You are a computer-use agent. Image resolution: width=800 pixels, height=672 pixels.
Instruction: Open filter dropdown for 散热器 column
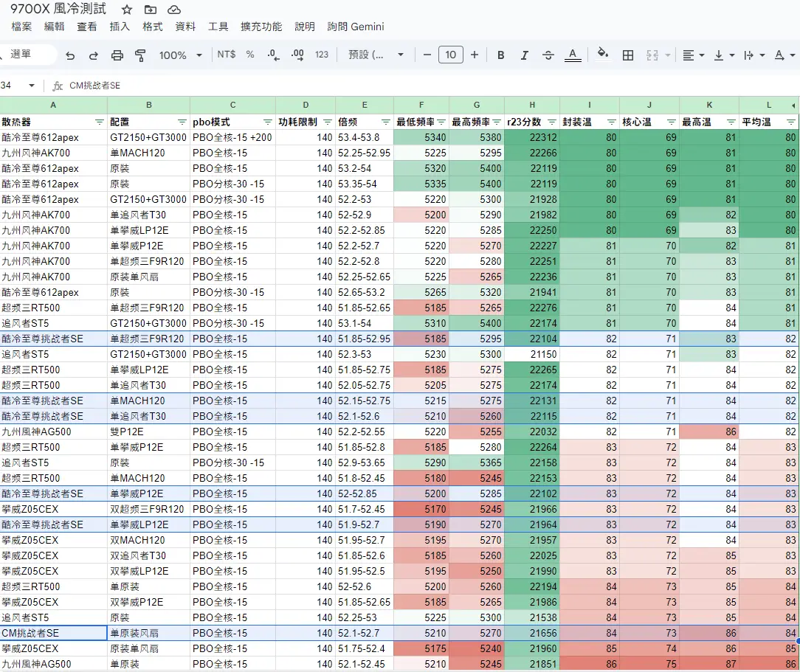(x=100, y=122)
